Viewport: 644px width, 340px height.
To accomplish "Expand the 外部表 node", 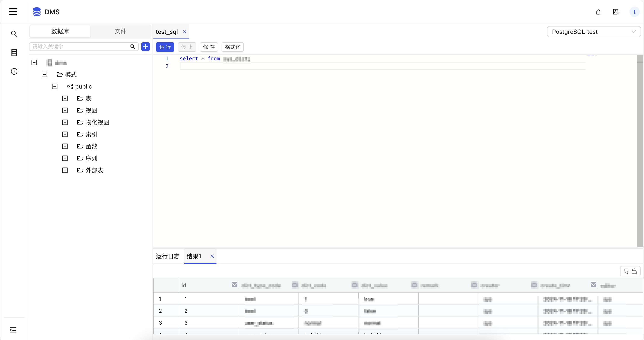I will click(65, 170).
